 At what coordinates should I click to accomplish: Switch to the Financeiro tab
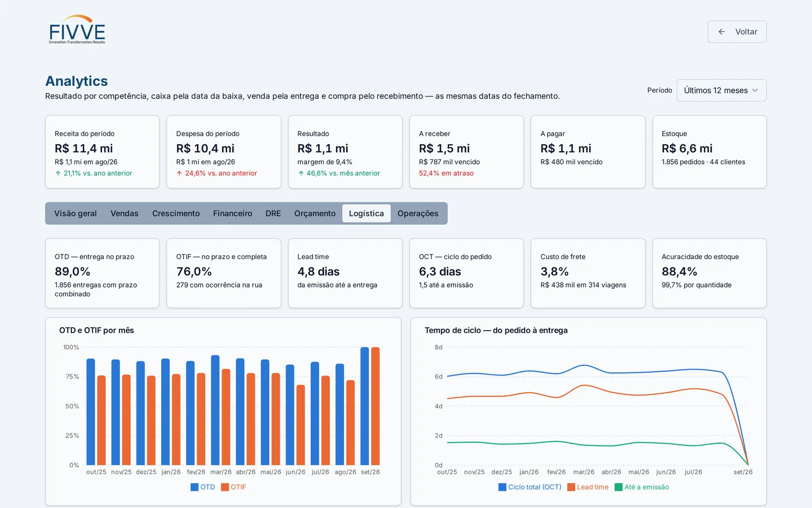coord(232,213)
